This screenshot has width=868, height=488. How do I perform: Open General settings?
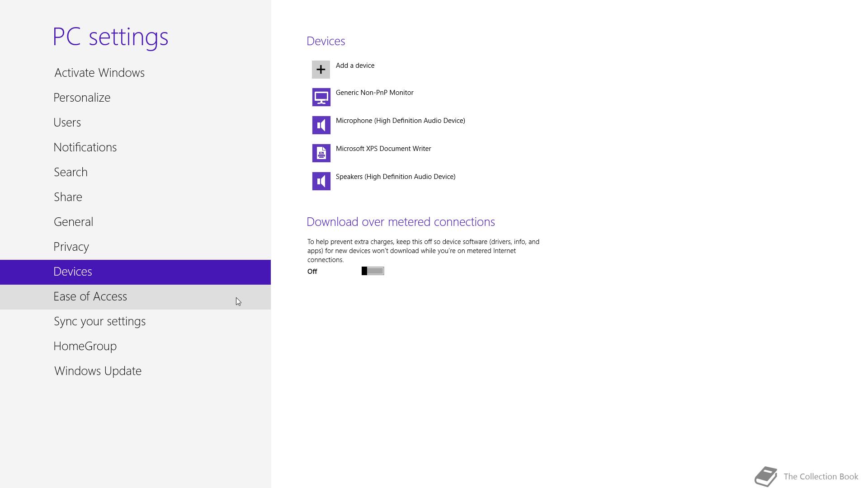point(135,222)
